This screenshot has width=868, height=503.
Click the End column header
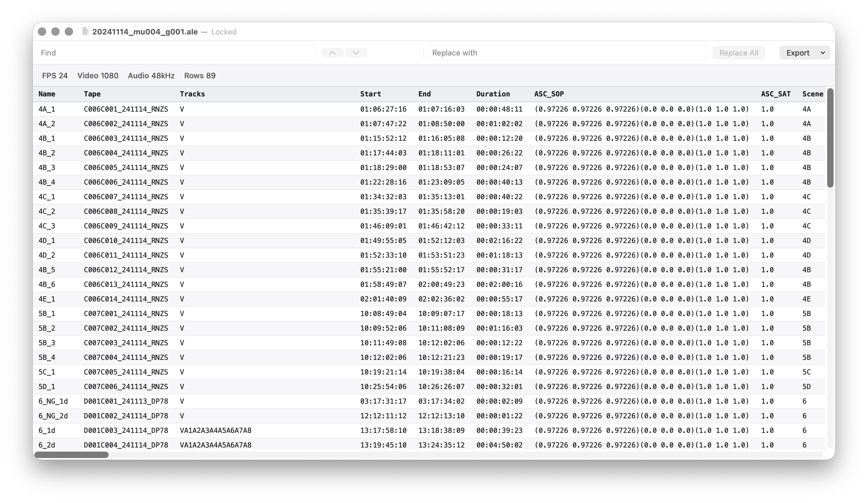point(424,94)
